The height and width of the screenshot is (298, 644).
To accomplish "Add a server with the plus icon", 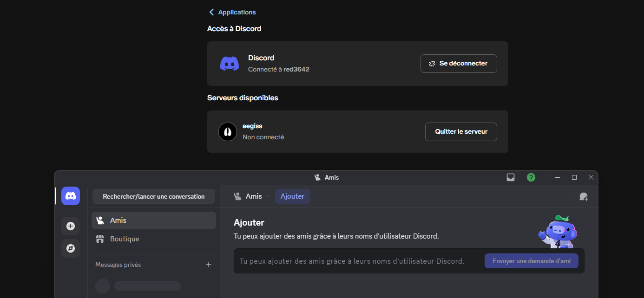I will pyautogui.click(x=71, y=226).
